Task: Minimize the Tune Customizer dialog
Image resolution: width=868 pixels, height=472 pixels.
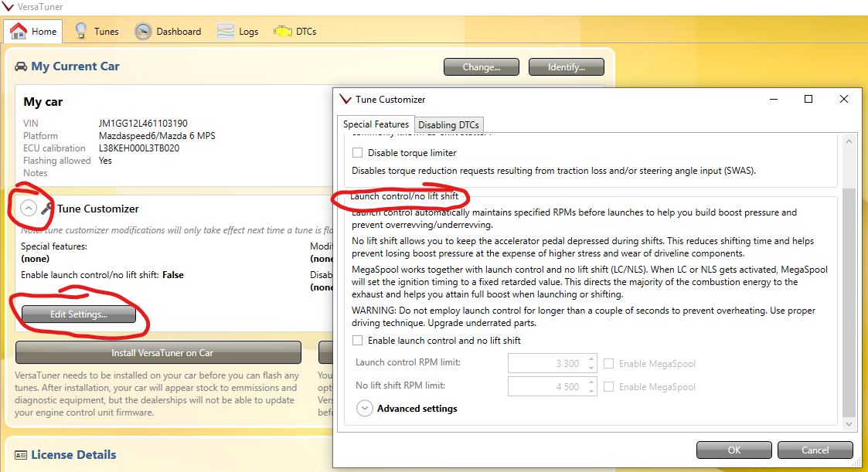Action: point(774,99)
